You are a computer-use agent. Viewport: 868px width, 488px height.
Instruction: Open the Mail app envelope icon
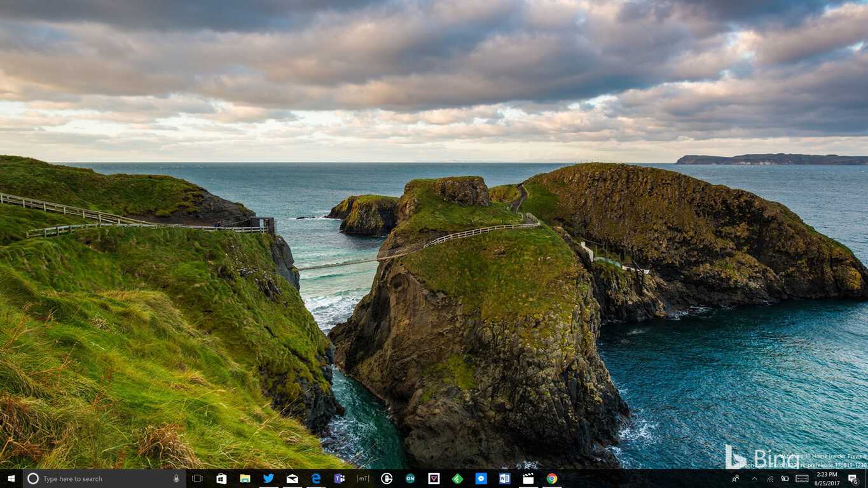pos(292,478)
